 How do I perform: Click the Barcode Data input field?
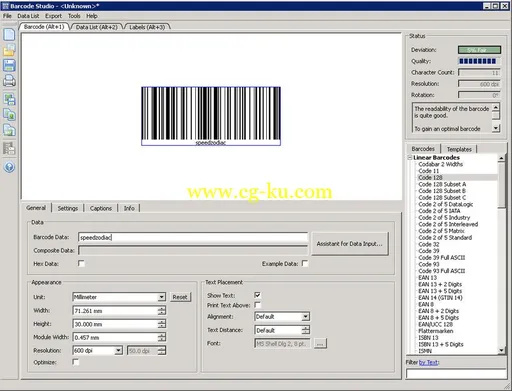coord(193,237)
